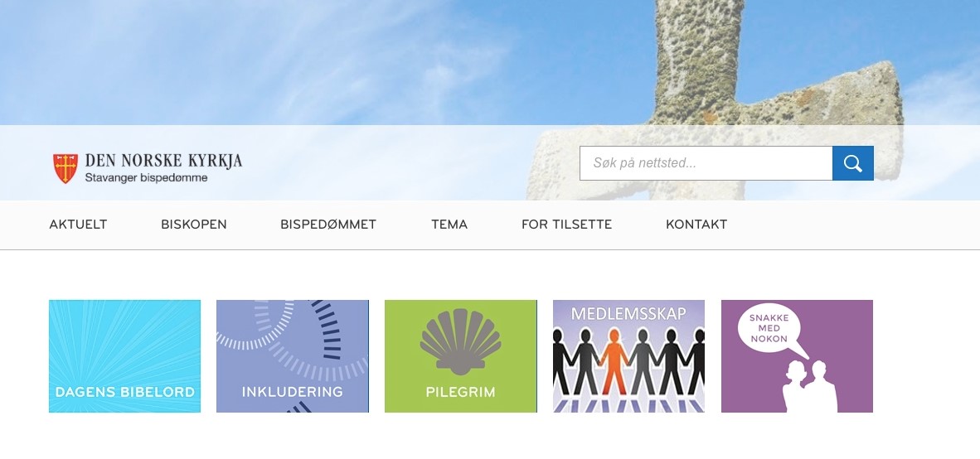Open the Inkludering tile

293,356
